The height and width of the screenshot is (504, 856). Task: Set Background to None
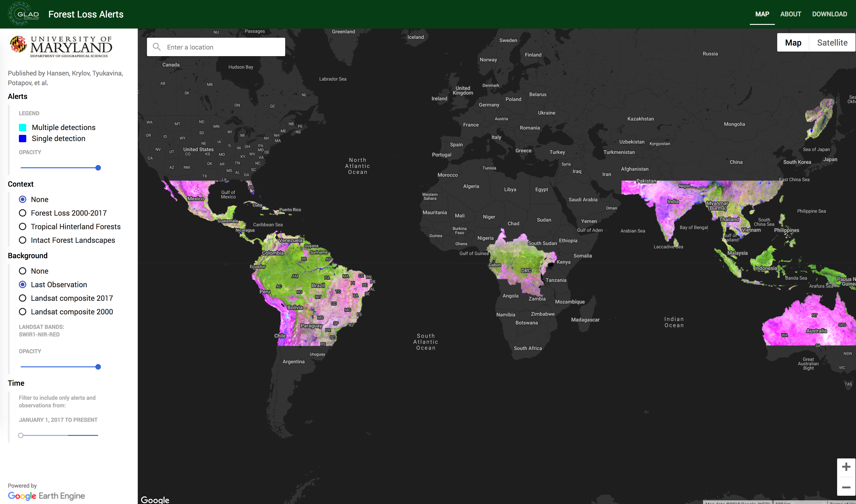[22, 271]
